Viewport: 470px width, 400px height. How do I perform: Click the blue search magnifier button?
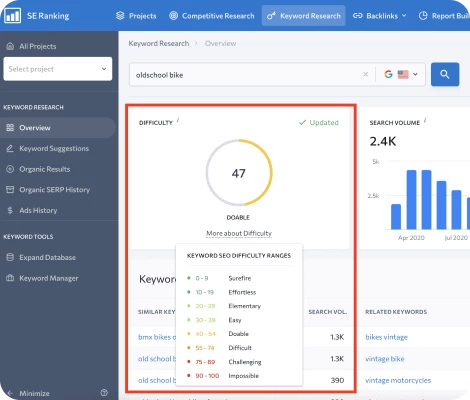pyautogui.click(x=445, y=74)
